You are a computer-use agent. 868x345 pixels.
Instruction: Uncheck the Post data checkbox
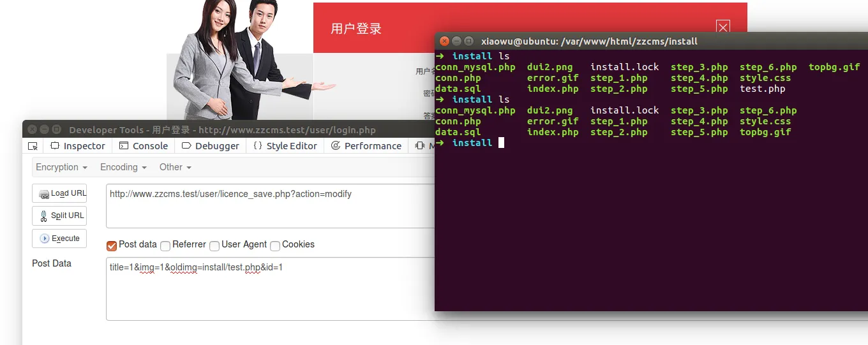[112, 246]
